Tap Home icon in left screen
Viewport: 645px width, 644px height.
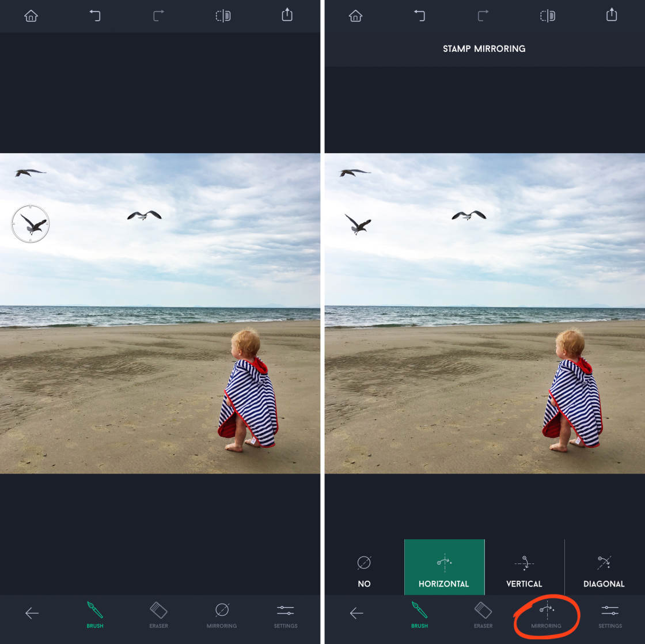pos(31,16)
